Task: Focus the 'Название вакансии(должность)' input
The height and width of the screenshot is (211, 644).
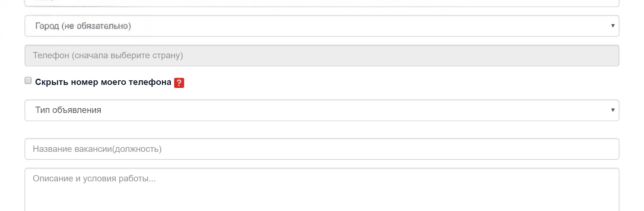Action: (321, 149)
